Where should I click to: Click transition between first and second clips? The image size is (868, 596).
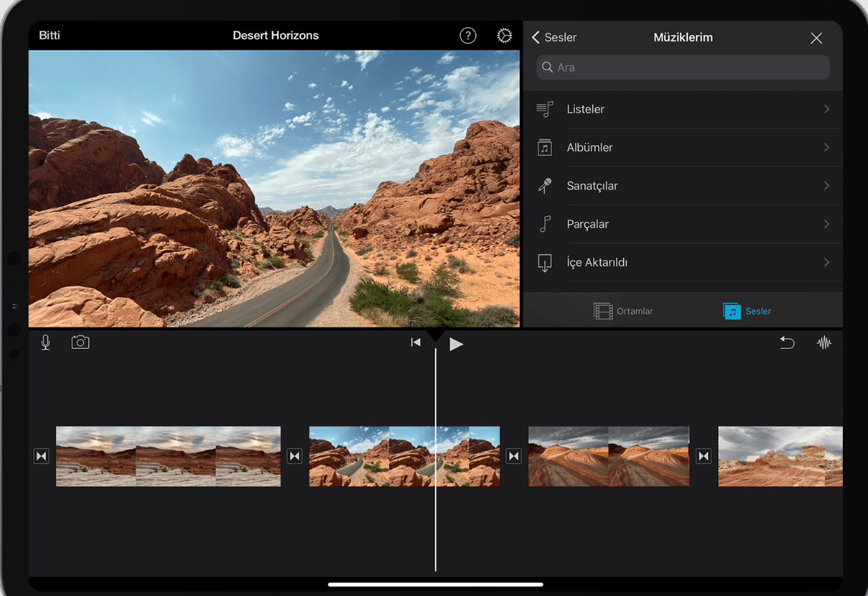point(295,456)
